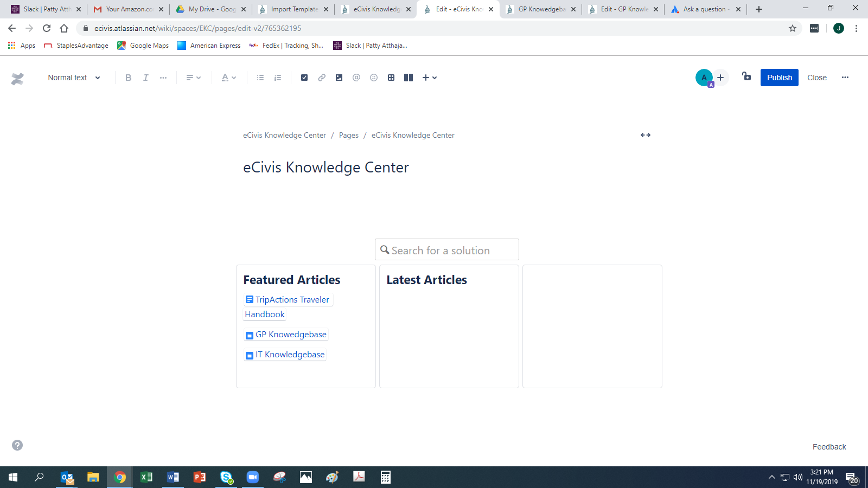Image resolution: width=868 pixels, height=488 pixels.
Task: Open more formatting options ellipsis
Action: 163,78
